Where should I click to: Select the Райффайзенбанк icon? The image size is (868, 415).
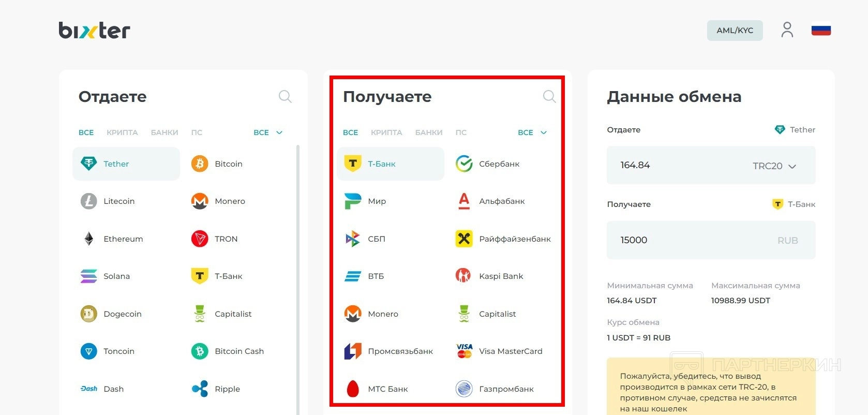pos(464,239)
